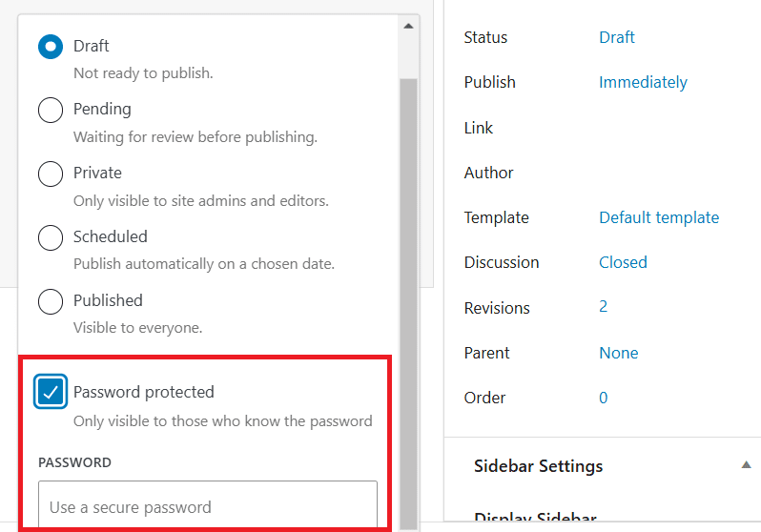Click 'Only visible to those who know the password'
Image resolution: width=761 pixels, height=532 pixels.
[223, 420]
